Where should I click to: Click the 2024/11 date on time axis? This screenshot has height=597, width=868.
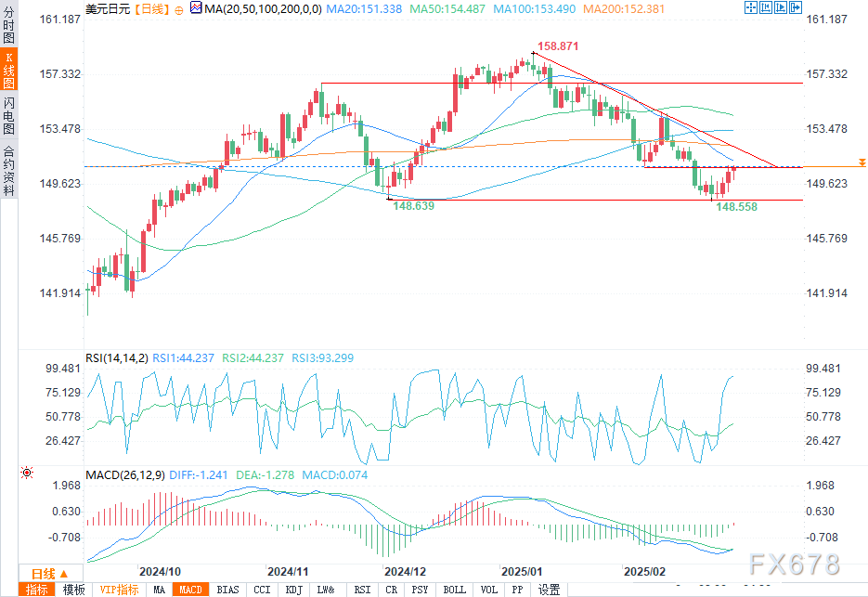pyautogui.click(x=288, y=572)
